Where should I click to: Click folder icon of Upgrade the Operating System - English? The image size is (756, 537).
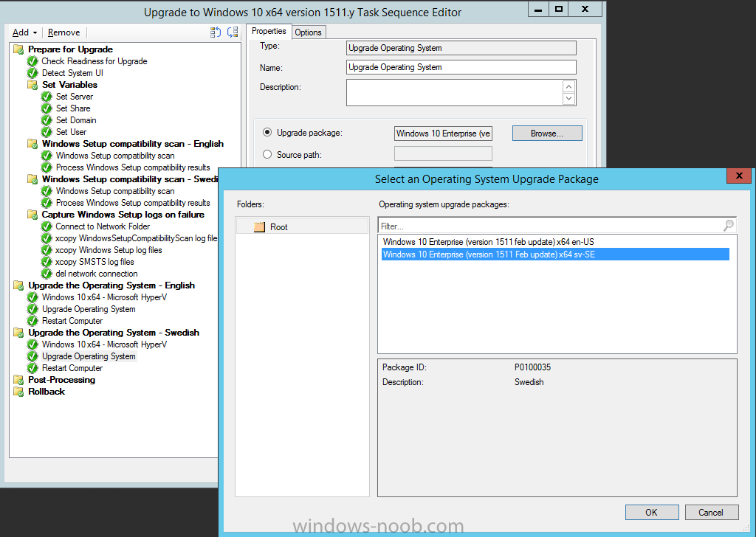pos(18,285)
